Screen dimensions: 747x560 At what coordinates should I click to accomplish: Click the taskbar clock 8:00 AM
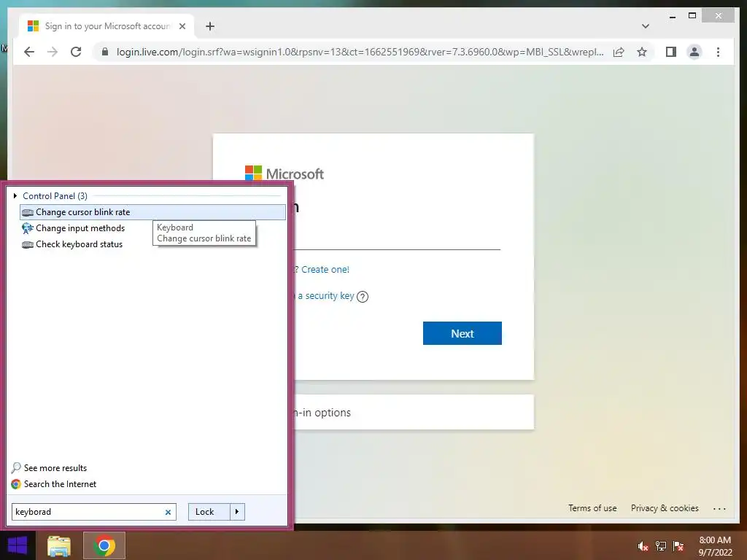(715, 546)
